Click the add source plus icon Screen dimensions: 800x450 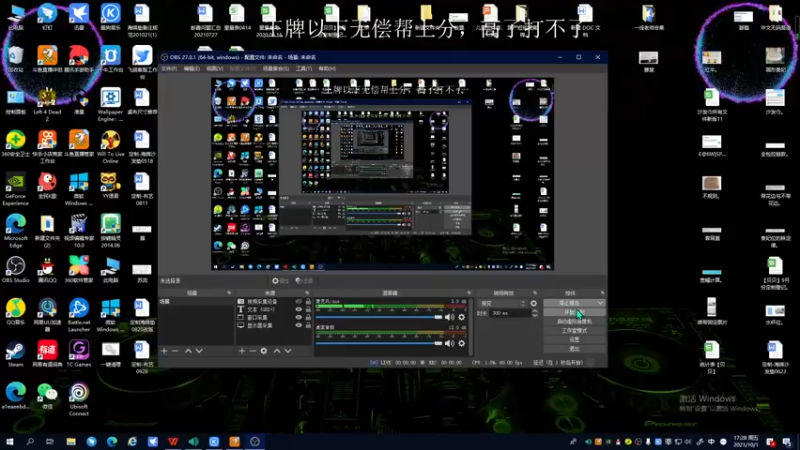tap(242, 351)
